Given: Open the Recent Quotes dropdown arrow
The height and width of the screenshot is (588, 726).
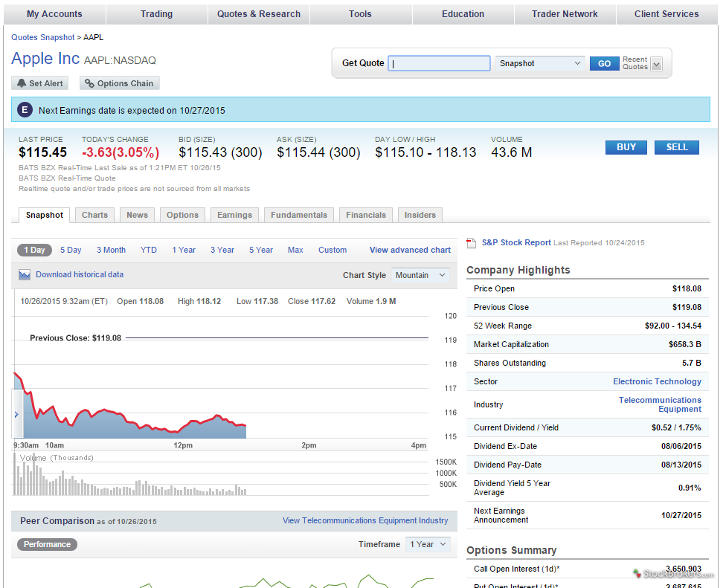Looking at the screenshot, I should pos(656,63).
